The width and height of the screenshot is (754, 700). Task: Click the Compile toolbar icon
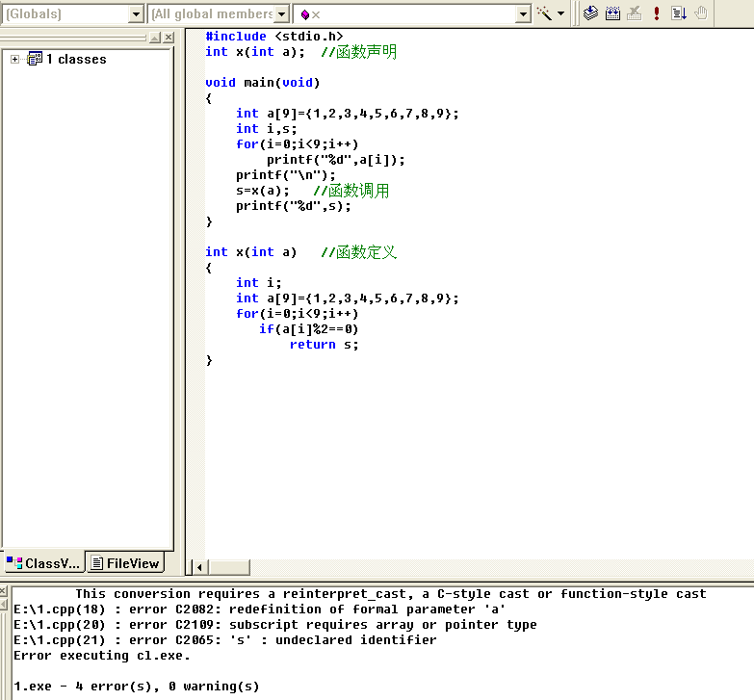590,13
